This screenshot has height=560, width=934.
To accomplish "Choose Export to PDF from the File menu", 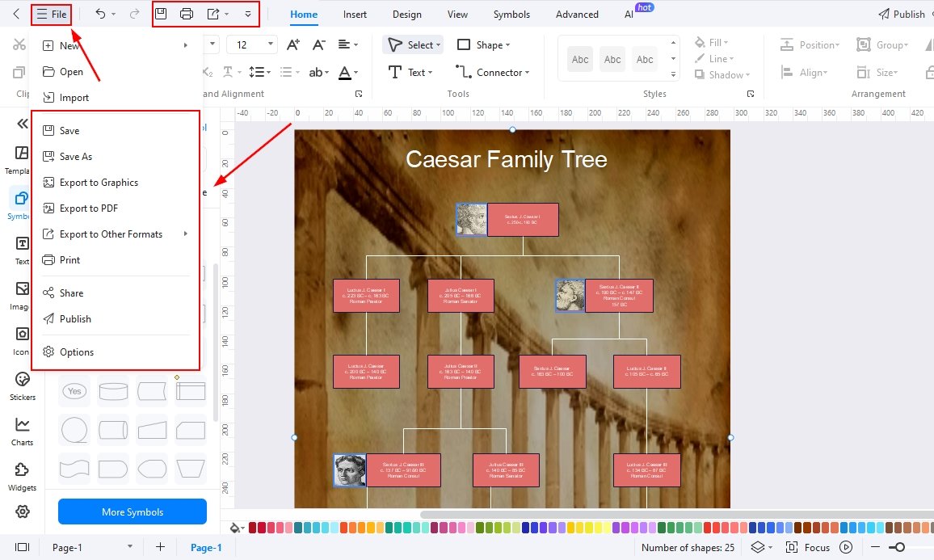I will [x=90, y=208].
